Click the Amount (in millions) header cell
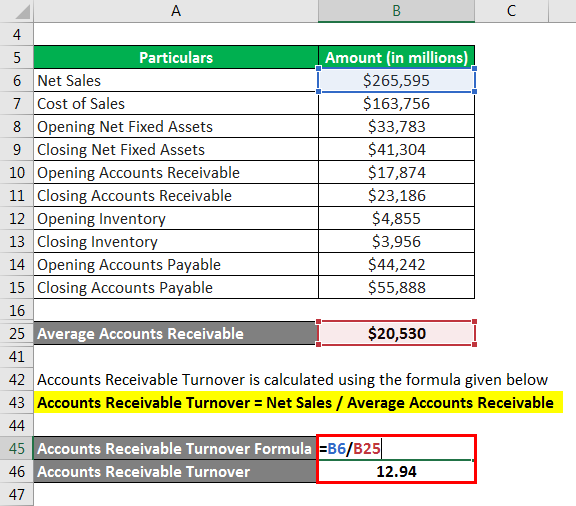This screenshot has width=576, height=506. (x=396, y=57)
